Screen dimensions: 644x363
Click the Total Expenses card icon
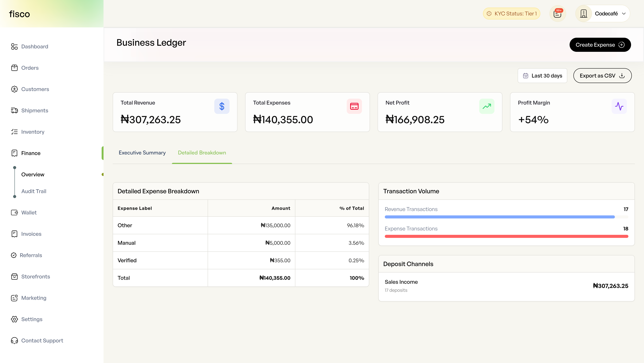354,106
